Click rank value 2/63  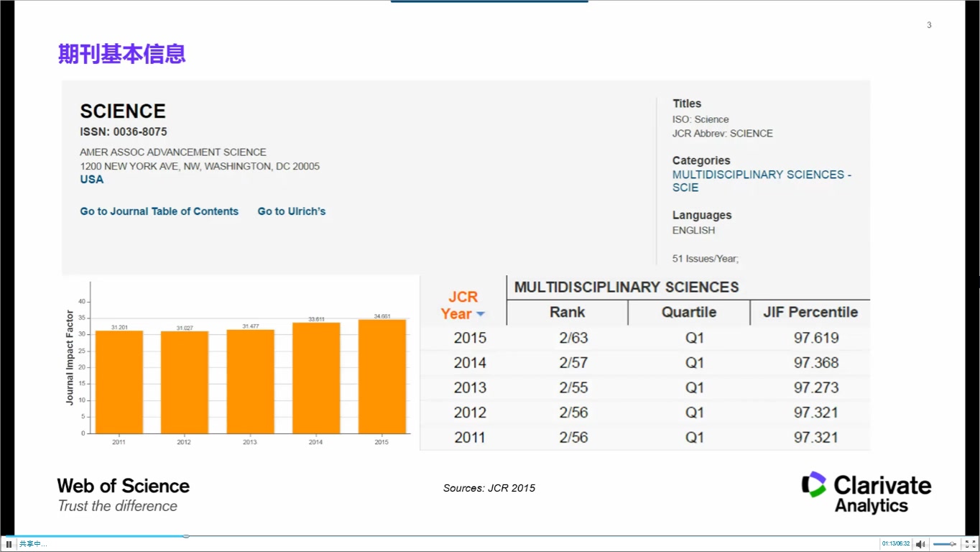pos(573,338)
